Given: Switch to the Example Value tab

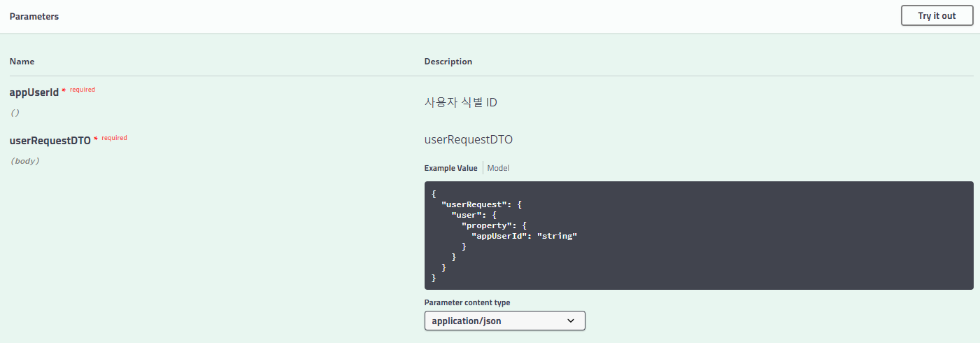Looking at the screenshot, I should click(450, 168).
